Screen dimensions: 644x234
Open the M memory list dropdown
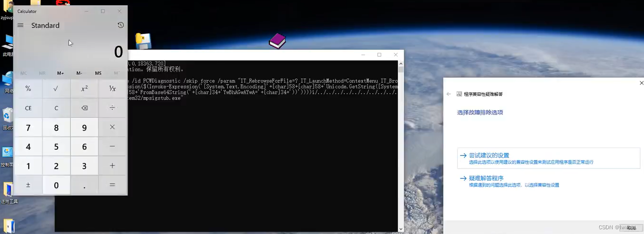click(117, 73)
